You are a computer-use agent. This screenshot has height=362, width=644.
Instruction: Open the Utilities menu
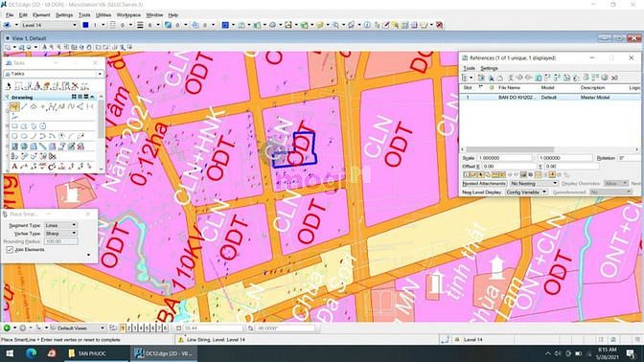[103, 15]
